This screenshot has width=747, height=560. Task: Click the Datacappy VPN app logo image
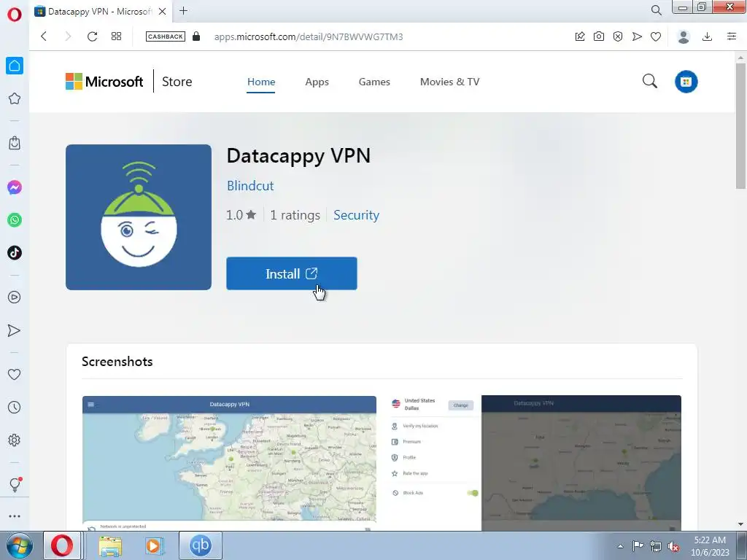[139, 217]
